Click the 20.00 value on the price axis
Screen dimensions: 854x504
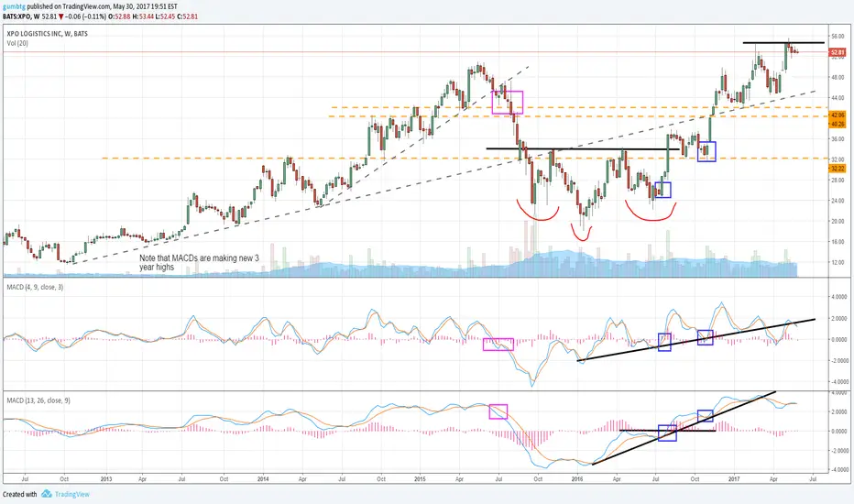click(838, 221)
